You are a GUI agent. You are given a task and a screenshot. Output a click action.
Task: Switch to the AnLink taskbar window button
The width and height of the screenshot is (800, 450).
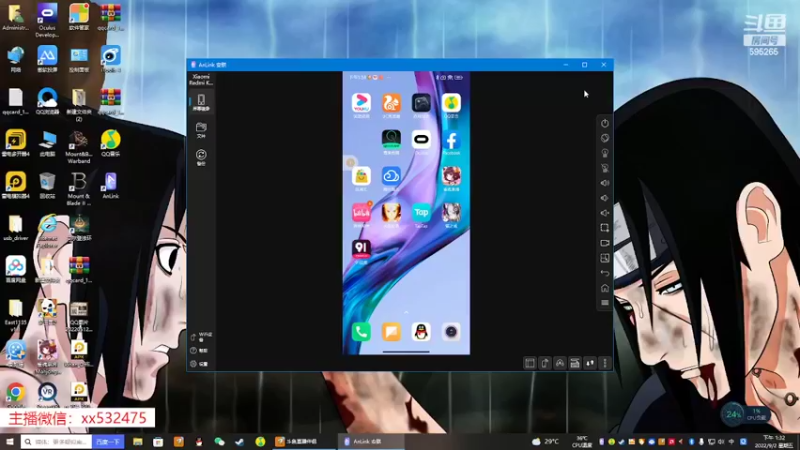pos(370,442)
